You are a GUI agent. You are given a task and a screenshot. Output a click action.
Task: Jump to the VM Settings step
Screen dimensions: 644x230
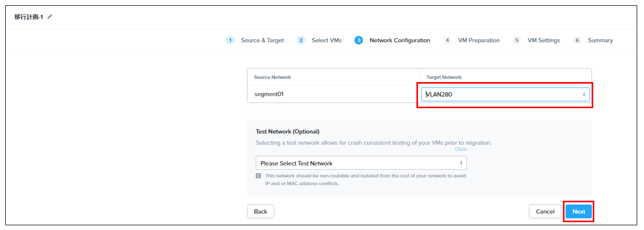[x=544, y=40]
